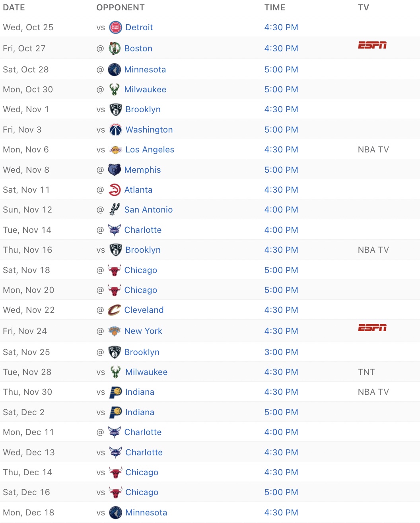Click the Detroit Pistons logo icon
This screenshot has height=523, width=420.
[115, 27]
